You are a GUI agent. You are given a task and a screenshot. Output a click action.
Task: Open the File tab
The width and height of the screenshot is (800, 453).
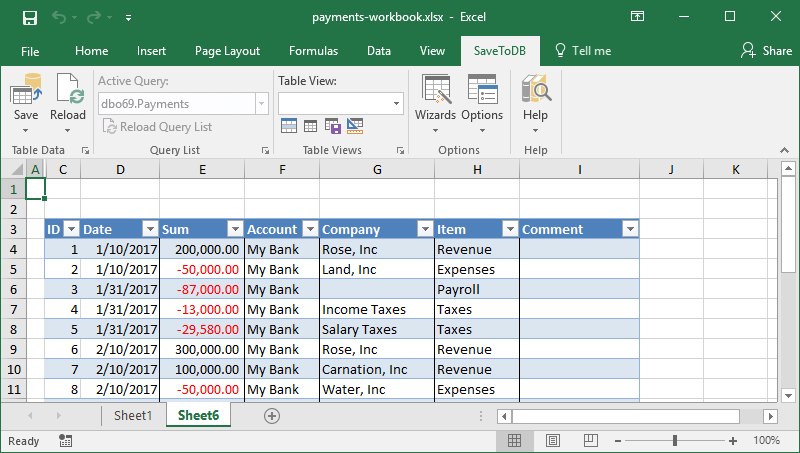pyautogui.click(x=30, y=51)
